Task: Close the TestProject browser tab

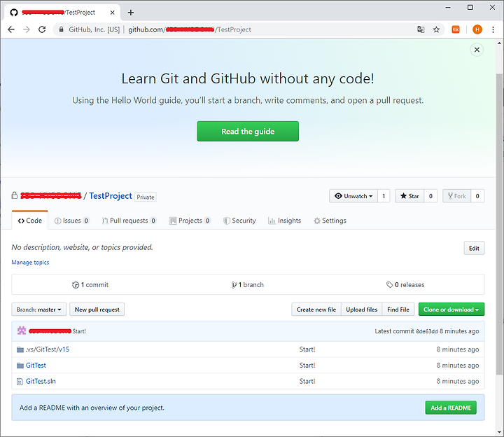Action: (112, 13)
